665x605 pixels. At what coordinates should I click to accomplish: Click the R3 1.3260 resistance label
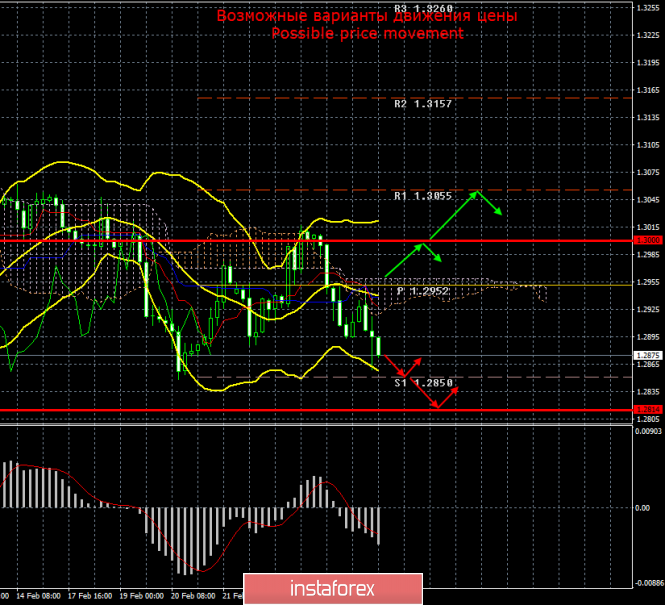click(x=423, y=8)
